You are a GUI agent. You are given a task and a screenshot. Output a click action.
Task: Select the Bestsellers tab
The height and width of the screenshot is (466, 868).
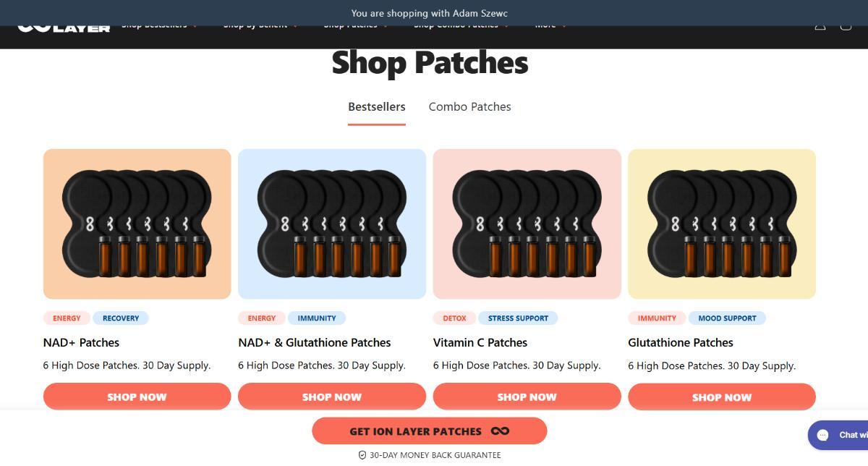[x=376, y=106]
